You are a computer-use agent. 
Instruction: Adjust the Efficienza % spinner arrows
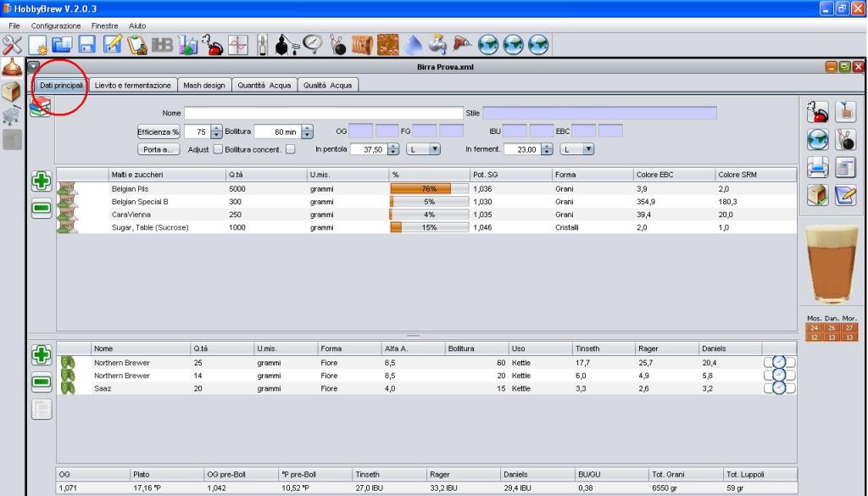[216, 131]
